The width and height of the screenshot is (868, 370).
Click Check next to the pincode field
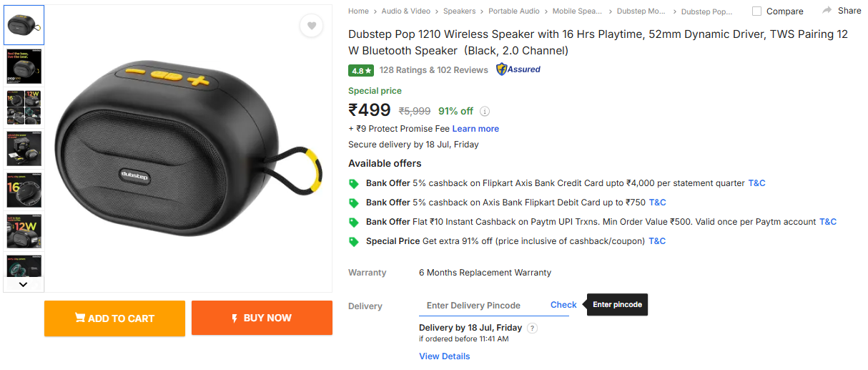click(563, 305)
